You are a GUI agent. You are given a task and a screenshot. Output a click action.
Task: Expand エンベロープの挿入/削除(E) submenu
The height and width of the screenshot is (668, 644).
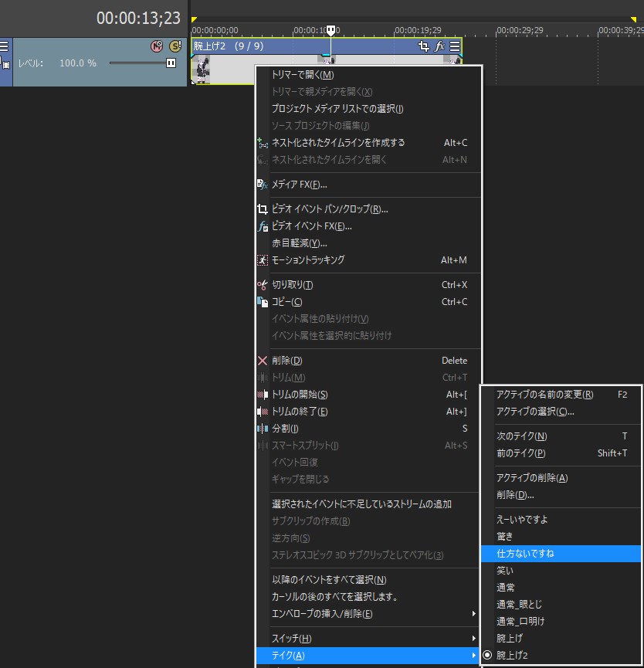pos(369,614)
